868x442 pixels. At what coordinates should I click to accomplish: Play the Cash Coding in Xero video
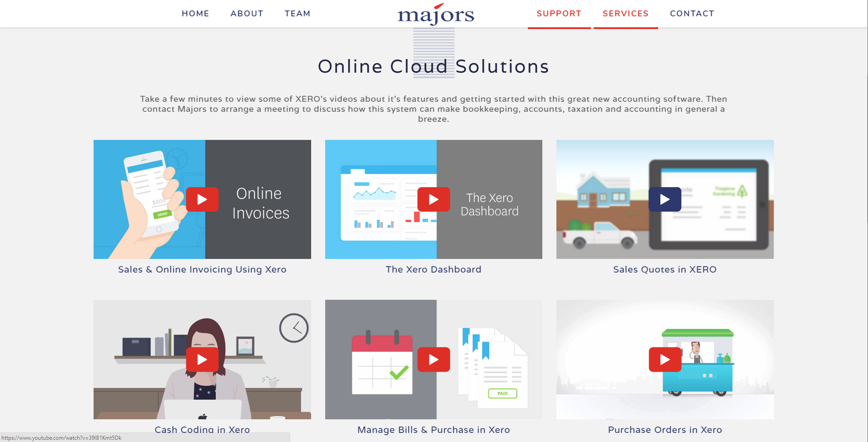[x=202, y=360]
